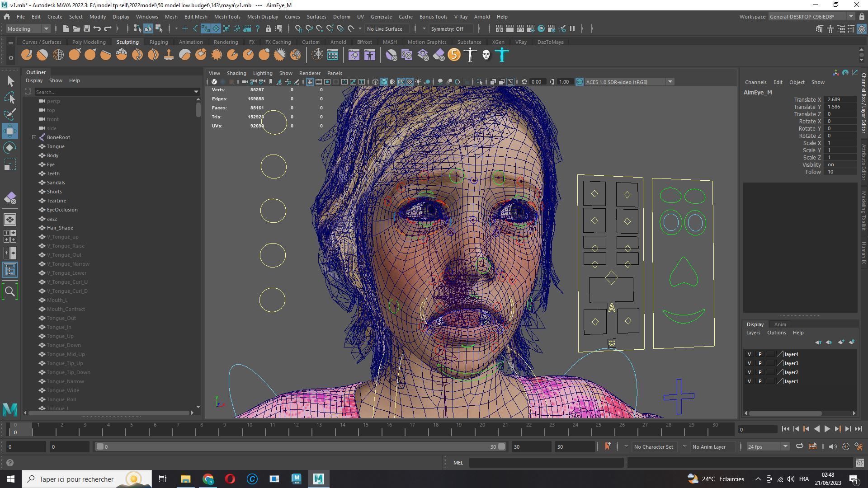Open the Outliner search dropdown arrow
This screenshot has width=868, height=488.
click(196, 92)
